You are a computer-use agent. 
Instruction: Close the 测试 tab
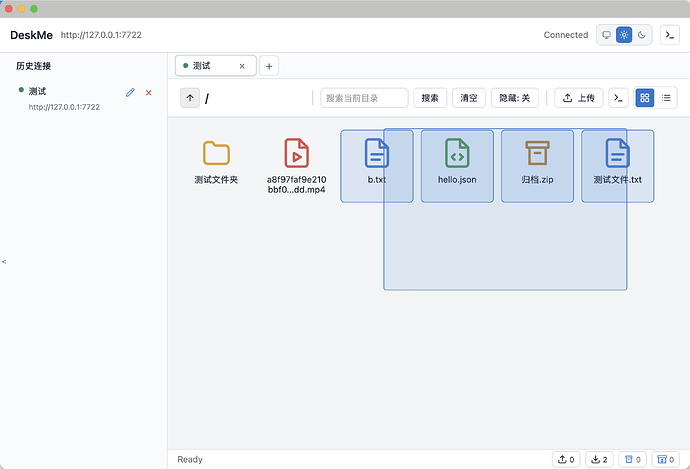tap(242, 66)
